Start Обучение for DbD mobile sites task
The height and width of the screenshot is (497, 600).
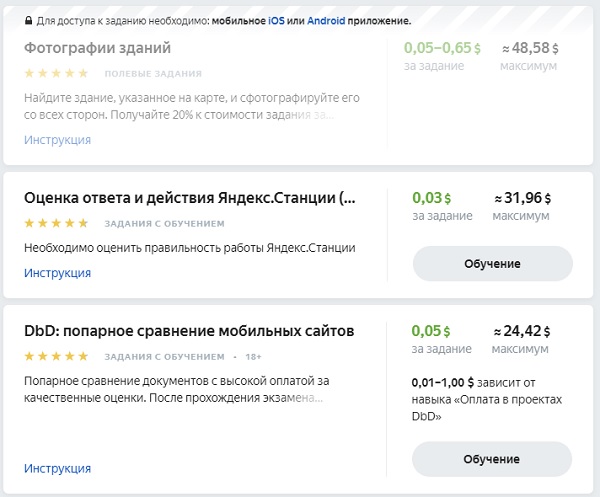[x=492, y=459]
